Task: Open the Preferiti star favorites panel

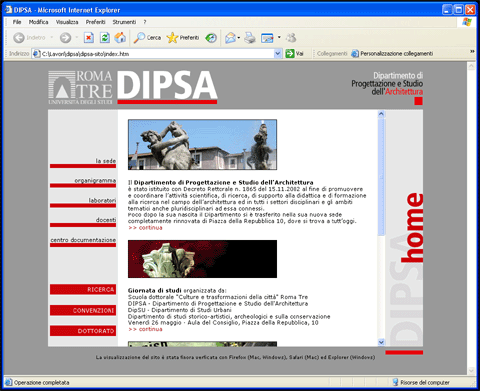Action: click(x=183, y=38)
